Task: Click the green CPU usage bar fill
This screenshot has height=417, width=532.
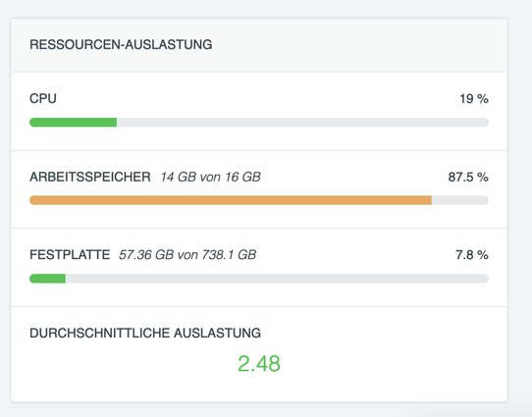Action: [x=74, y=122]
